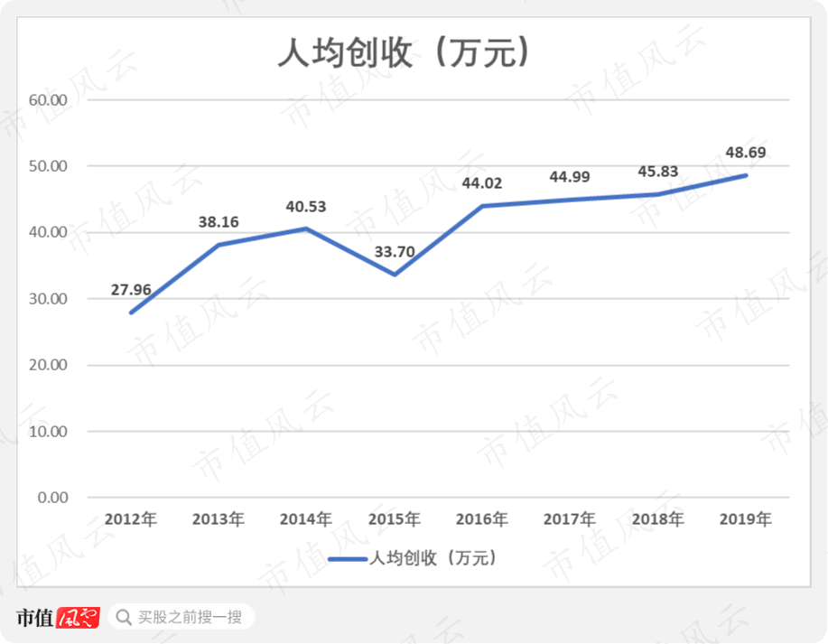Click y-axis value 30.00
This screenshot has height=644, width=828.
tap(48, 298)
